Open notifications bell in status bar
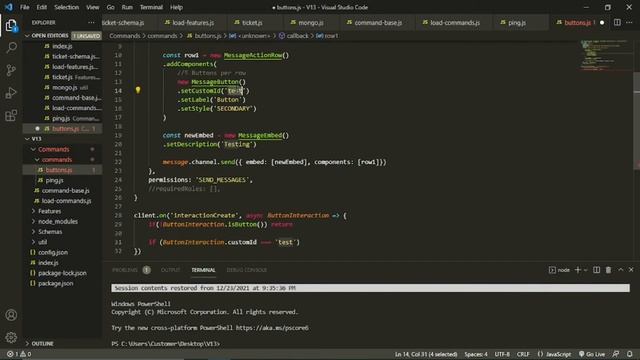The height and width of the screenshot is (360, 640). pyautogui.click(x=630, y=354)
